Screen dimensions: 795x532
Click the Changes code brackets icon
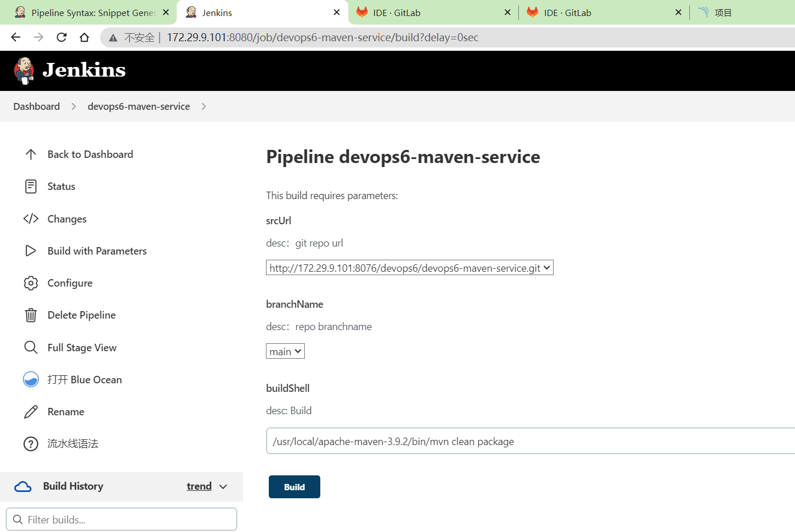pos(31,219)
